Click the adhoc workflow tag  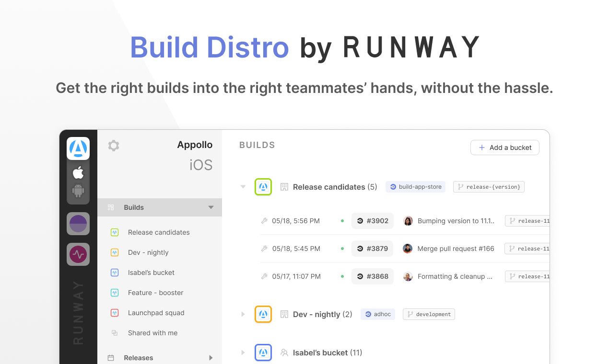click(x=378, y=314)
